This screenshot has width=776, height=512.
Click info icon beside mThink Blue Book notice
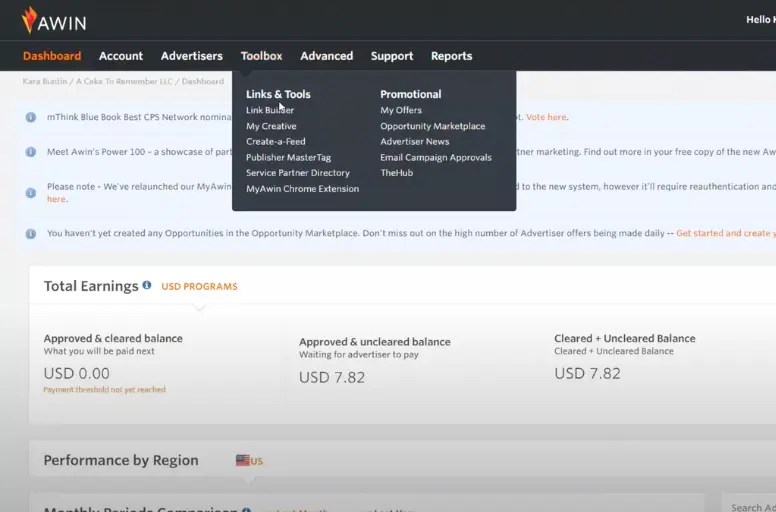tap(31, 117)
